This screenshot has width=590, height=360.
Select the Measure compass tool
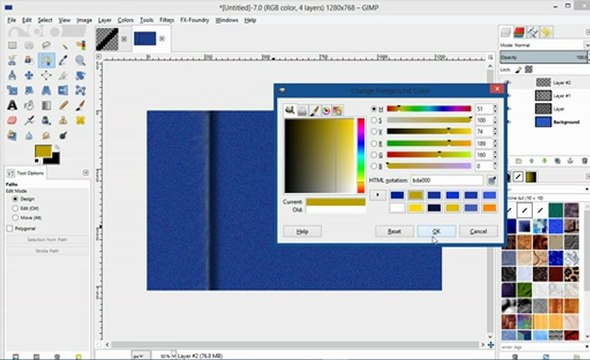(x=12, y=75)
